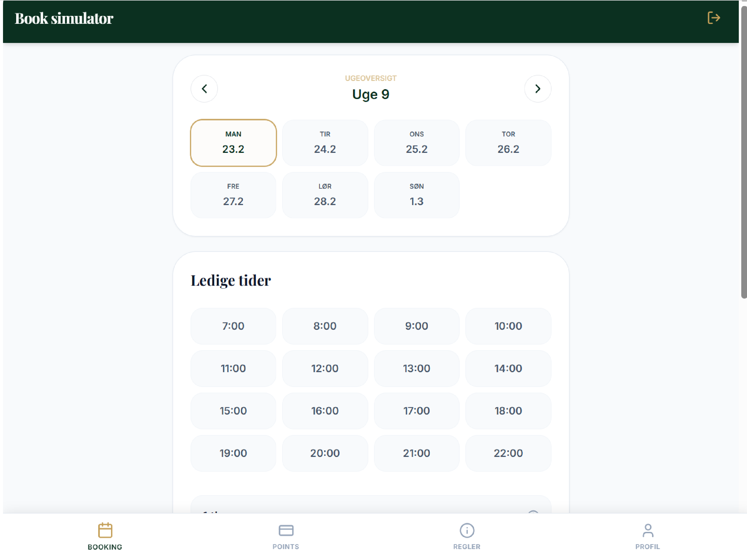
Task: Click the Book simulator title
Action: (x=64, y=19)
